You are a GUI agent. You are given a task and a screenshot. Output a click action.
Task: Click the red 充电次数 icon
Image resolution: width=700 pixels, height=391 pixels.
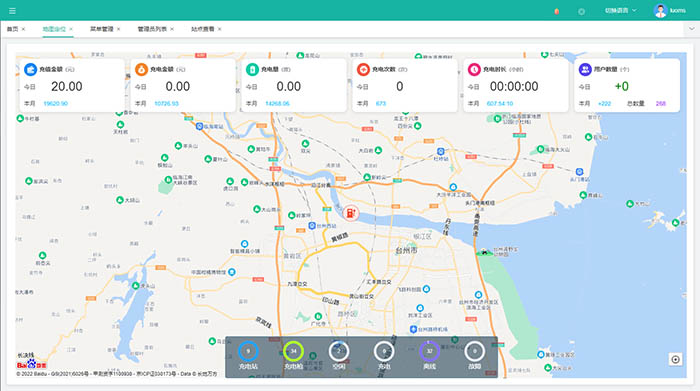tap(363, 69)
